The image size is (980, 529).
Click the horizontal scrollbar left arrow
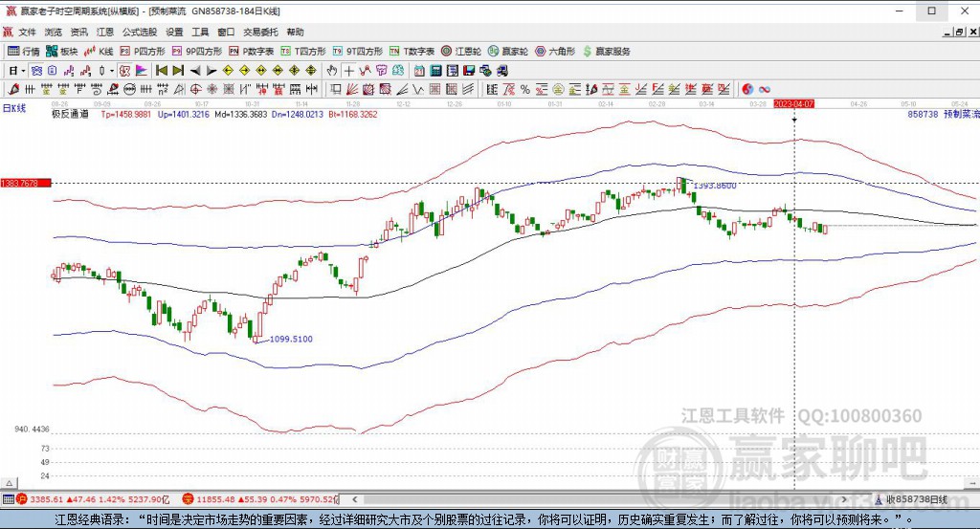[354, 499]
